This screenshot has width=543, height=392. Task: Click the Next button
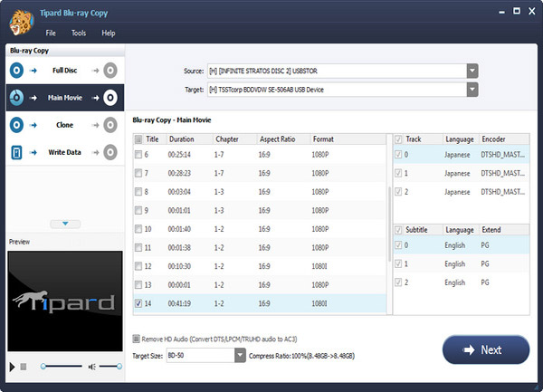point(485,349)
